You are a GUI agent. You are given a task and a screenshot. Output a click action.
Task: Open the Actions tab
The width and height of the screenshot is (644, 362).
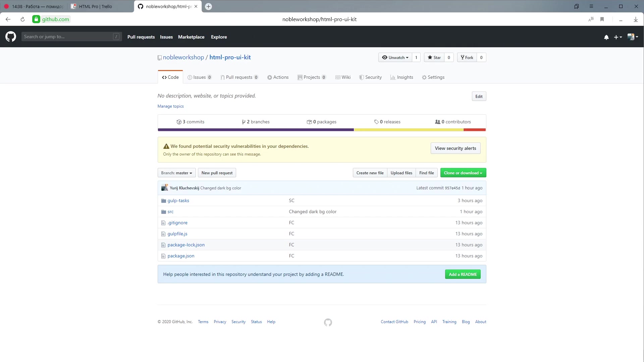point(278,77)
